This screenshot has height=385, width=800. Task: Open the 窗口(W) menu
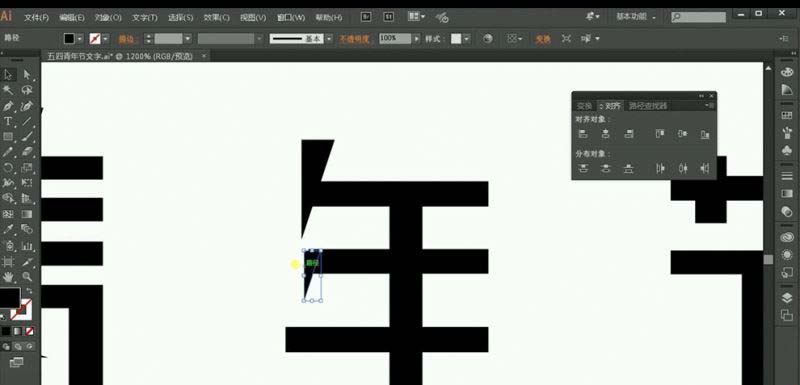[291, 17]
